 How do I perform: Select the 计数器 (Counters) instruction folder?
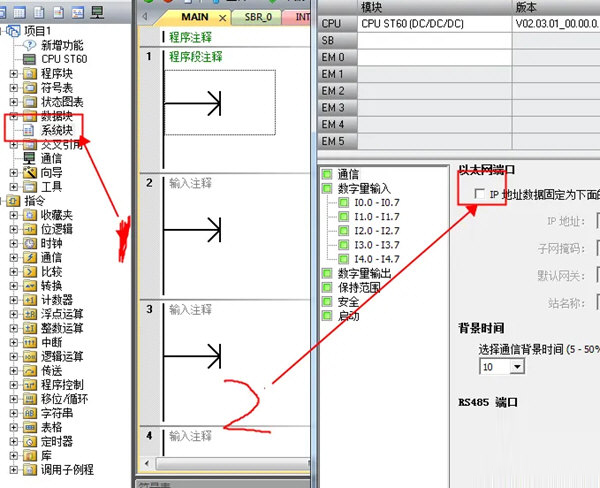point(56,299)
